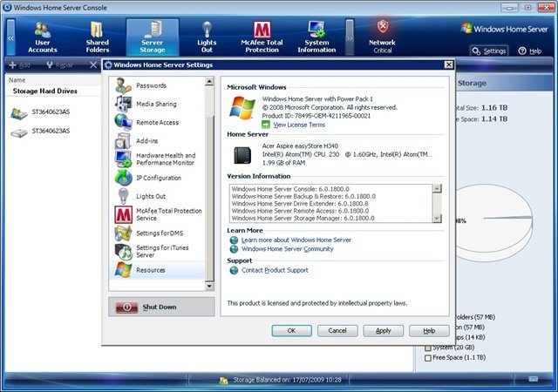Click version information scroll down arrow
The height and width of the screenshot is (392, 558).
pyautogui.click(x=437, y=218)
